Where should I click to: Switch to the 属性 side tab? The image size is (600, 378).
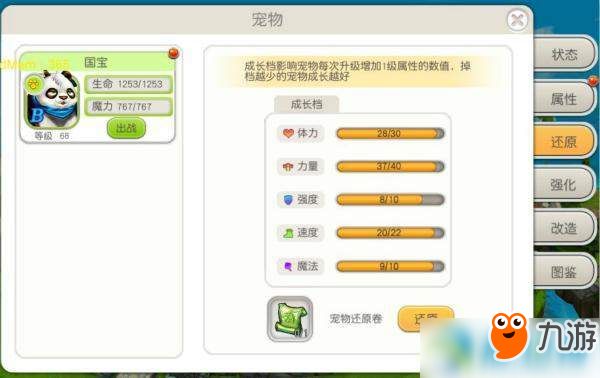[564, 98]
